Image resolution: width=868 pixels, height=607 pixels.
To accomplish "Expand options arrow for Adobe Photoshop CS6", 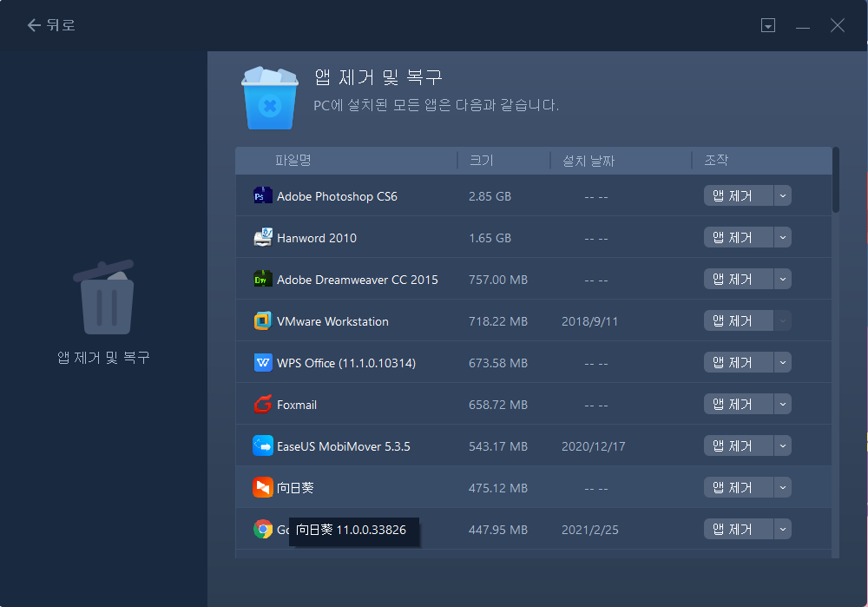I will click(x=782, y=195).
